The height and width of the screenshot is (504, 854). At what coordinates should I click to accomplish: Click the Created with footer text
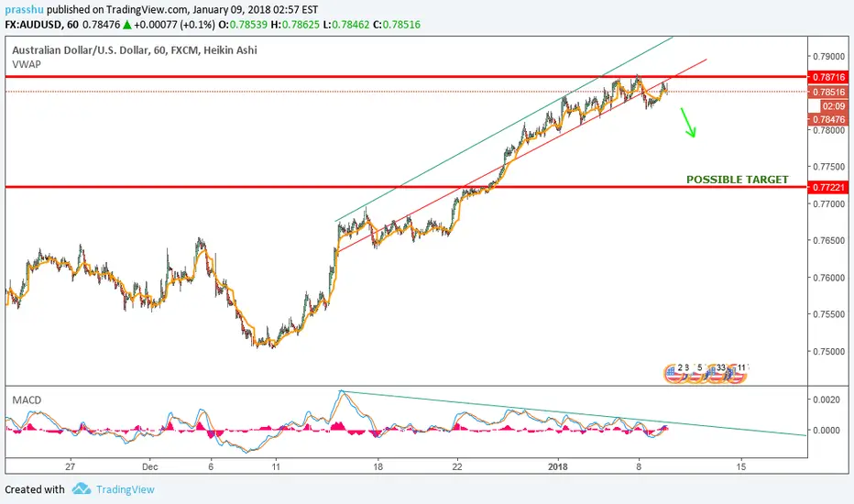tap(34, 489)
